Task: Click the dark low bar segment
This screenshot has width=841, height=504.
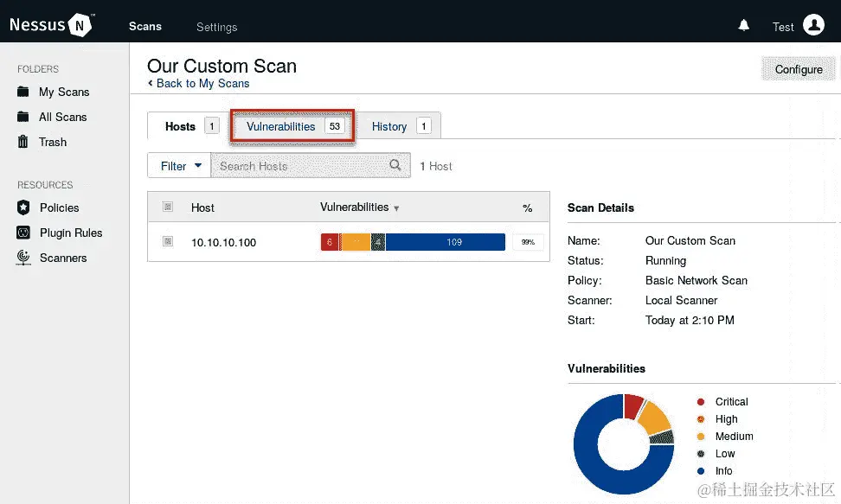Action: 377,242
